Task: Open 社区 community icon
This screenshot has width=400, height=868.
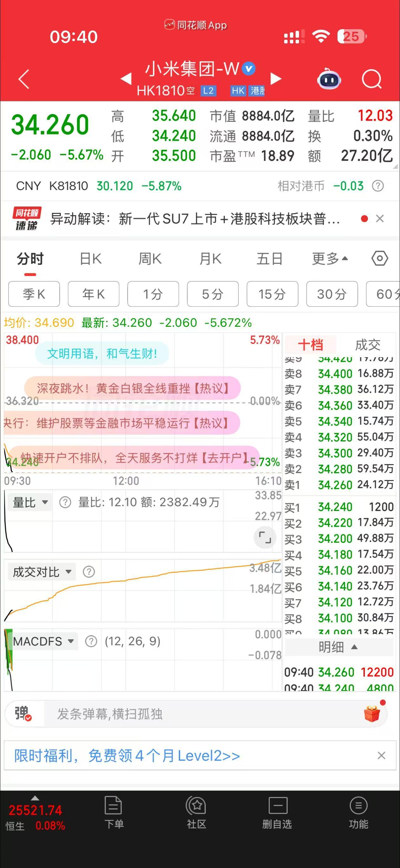Action: click(196, 813)
